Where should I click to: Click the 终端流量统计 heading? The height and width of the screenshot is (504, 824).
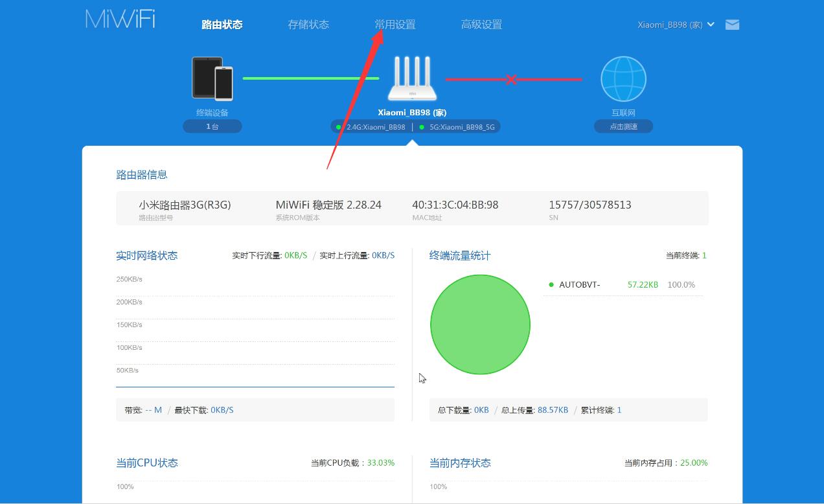(x=460, y=255)
